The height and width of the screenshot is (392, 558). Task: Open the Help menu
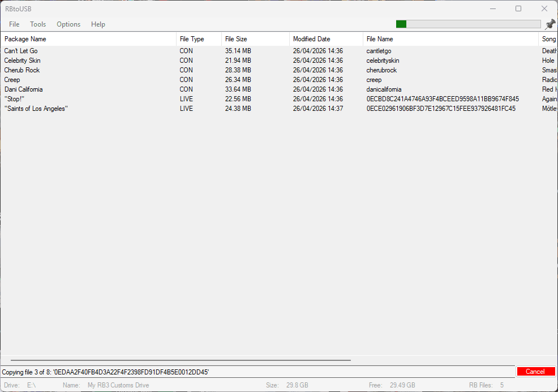pos(98,24)
